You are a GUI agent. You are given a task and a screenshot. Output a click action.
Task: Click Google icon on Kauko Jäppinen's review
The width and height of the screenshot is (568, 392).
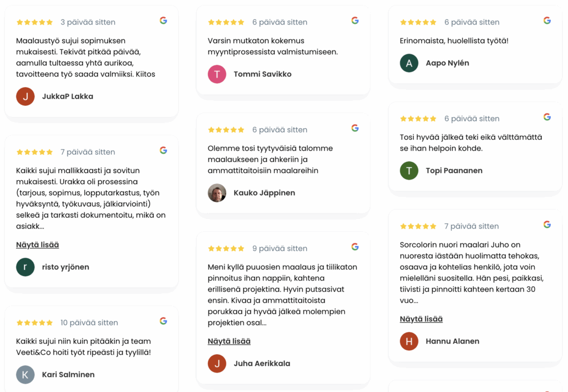355,128
